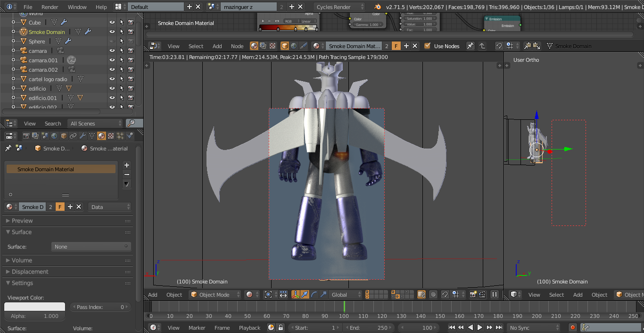Viewport: 644px width, 333px height.
Task: Open the Object properties cube tab
Action: pyautogui.click(x=64, y=136)
